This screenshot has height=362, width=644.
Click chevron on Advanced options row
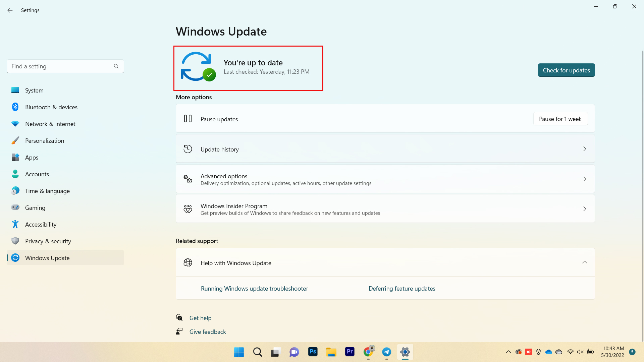pyautogui.click(x=584, y=179)
